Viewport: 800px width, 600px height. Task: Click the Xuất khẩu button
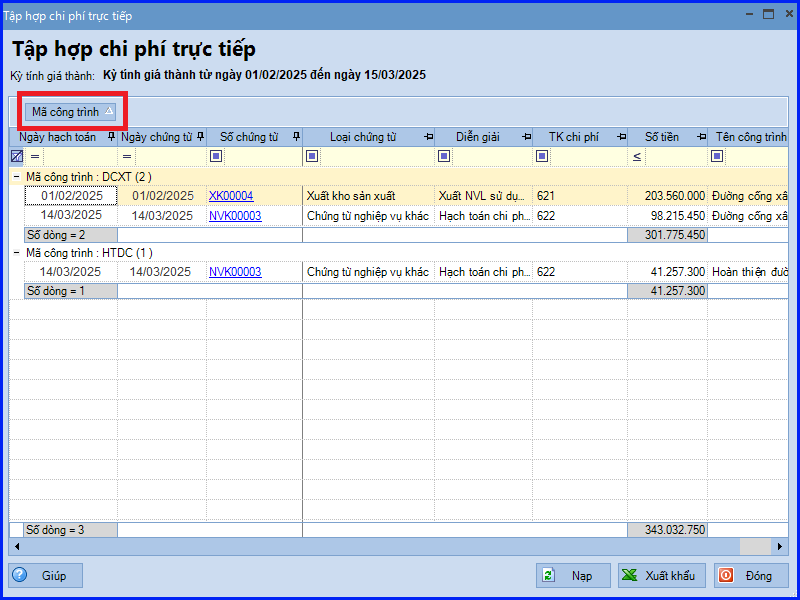tap(660, 575)
